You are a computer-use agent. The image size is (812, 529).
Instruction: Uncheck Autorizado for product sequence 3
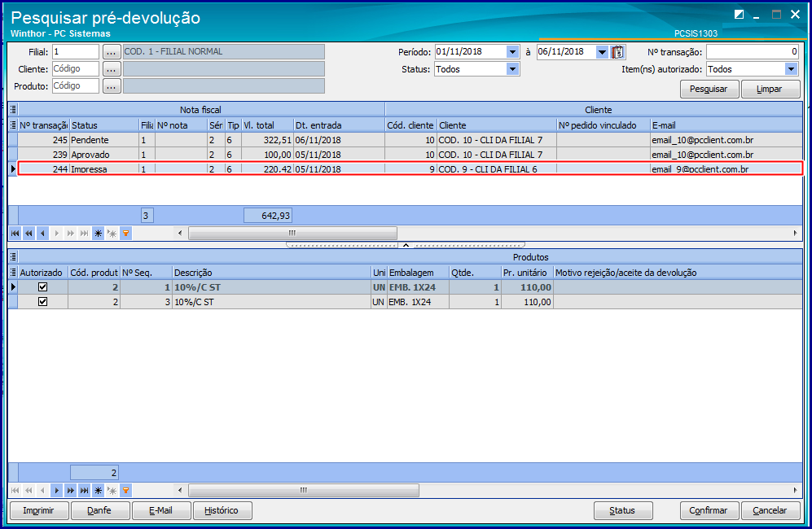point(43,301)
